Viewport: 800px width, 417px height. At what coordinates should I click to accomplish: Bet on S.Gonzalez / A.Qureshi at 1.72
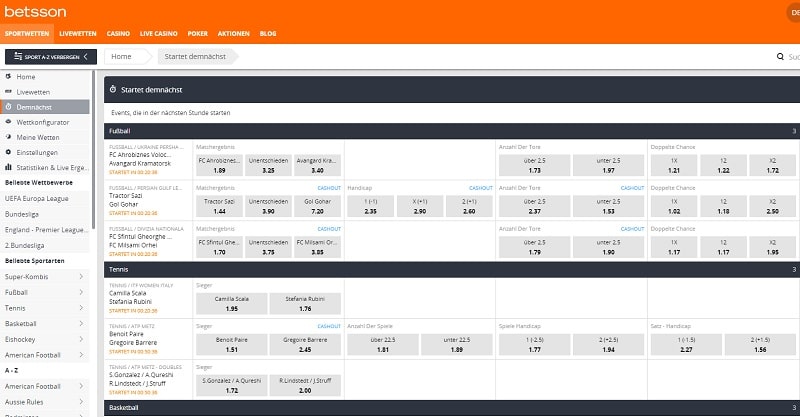pyautogui.click(x=232, y=385)
